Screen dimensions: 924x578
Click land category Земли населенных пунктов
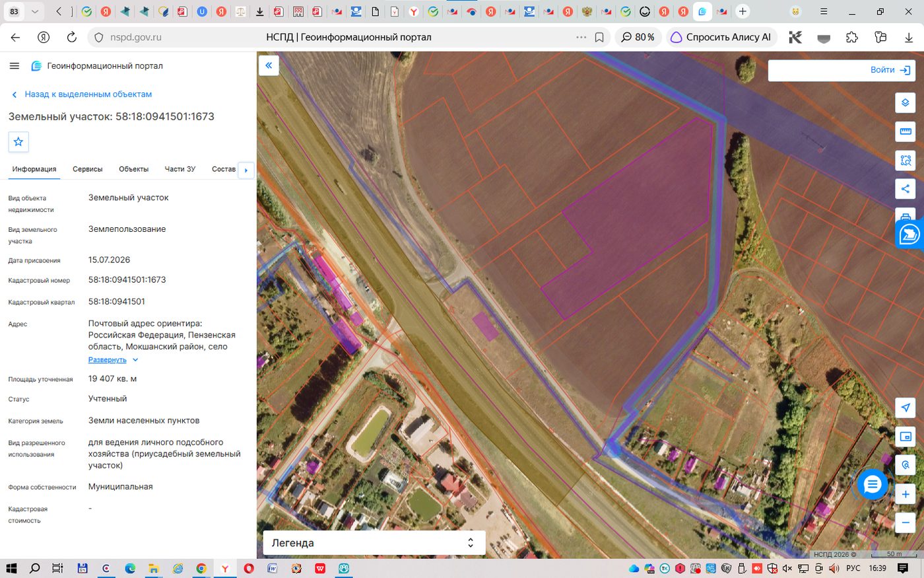pyautogui.click(x=144, y=421)
